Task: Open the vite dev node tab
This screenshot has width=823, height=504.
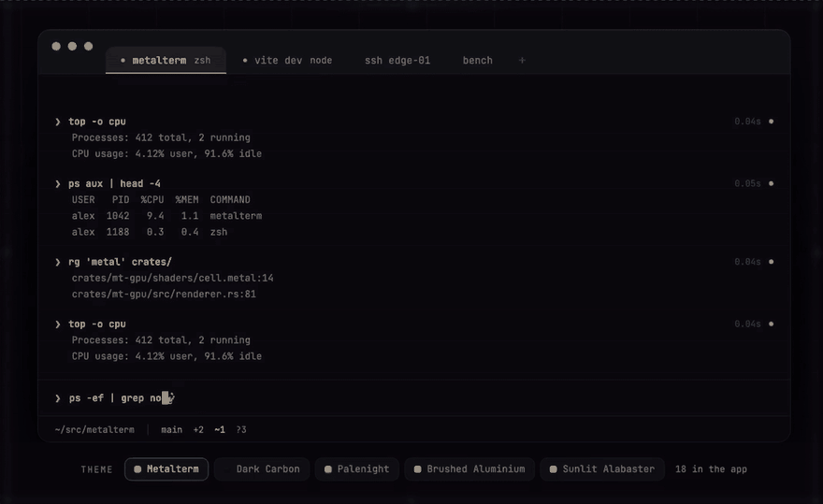Action: [x=288, y=61]
